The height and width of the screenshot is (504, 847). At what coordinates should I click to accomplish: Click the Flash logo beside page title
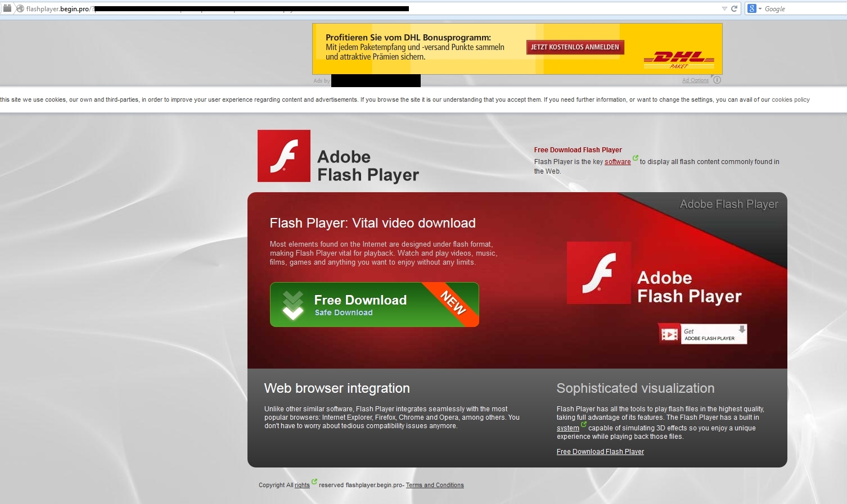(x=284, y=156)
